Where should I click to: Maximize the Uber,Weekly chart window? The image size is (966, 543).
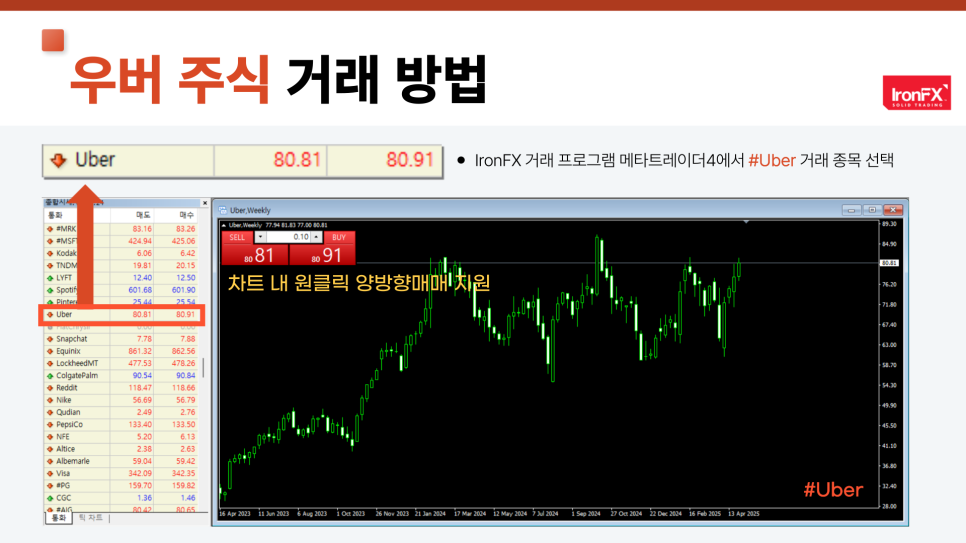click(872, 210)
